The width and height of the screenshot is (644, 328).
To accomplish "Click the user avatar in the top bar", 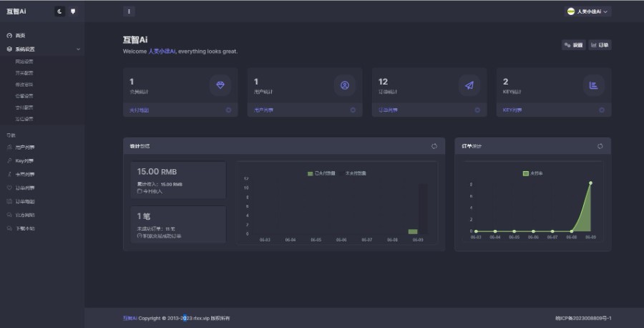I will click(x=571, y=11).
